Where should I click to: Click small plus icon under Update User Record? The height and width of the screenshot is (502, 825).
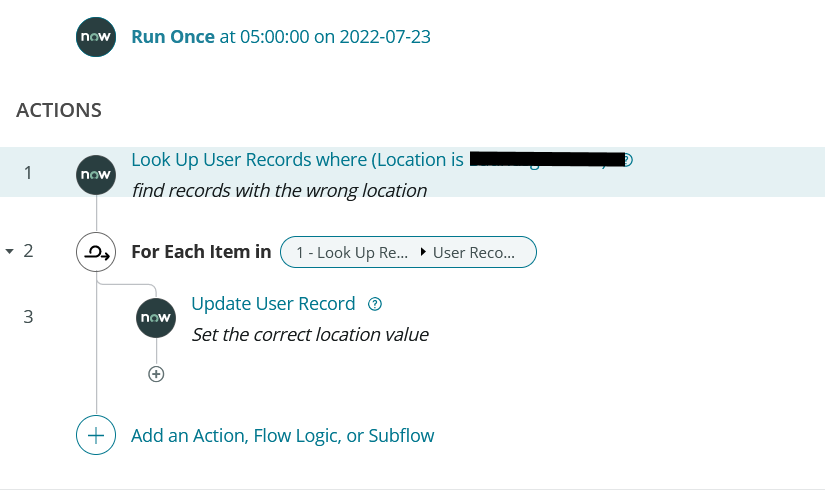(156, 374)
